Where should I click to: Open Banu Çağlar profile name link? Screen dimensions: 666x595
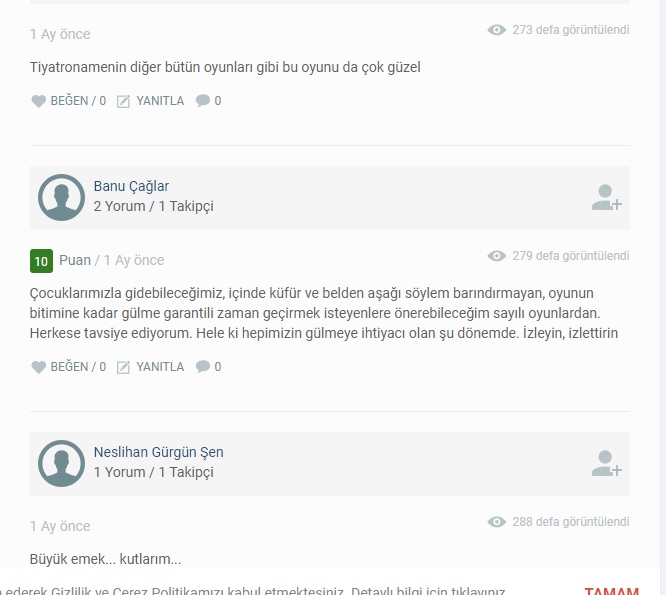pyautogui.click(x=131, y=186)
